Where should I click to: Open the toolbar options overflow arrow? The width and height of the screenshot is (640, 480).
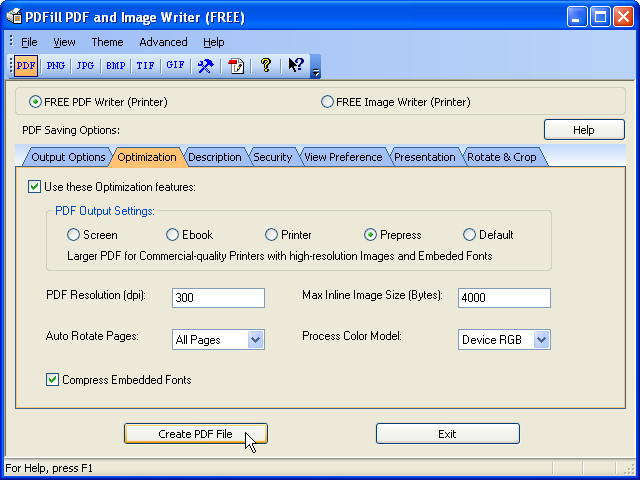(x=316, y=67)
